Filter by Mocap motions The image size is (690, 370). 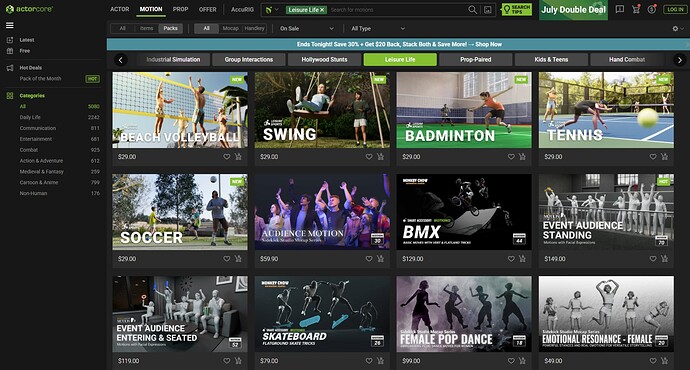230,28
